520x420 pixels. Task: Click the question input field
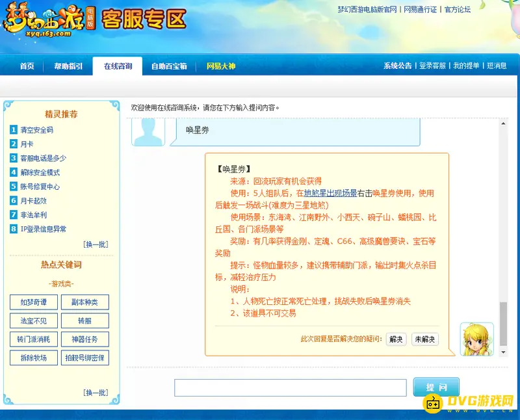coord(291,387)
